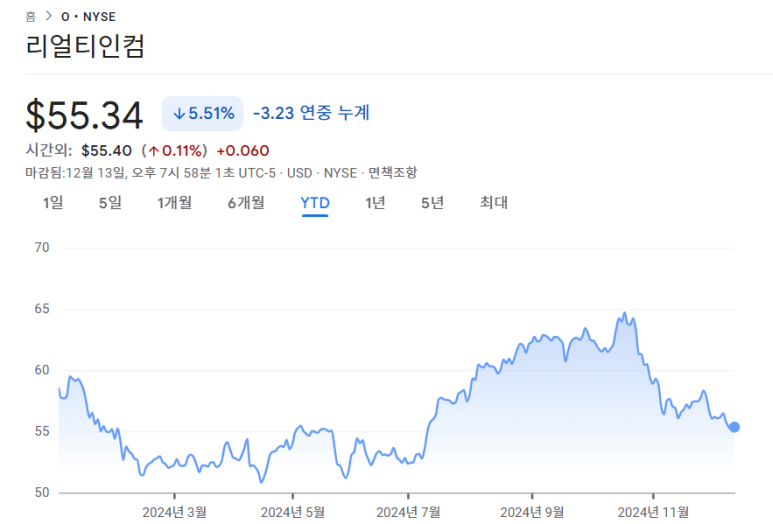Image resolution: width=773 pixels, height=524 pixels.
Task: Click the 70 y-axis label
Action: [x=42, y=247]
